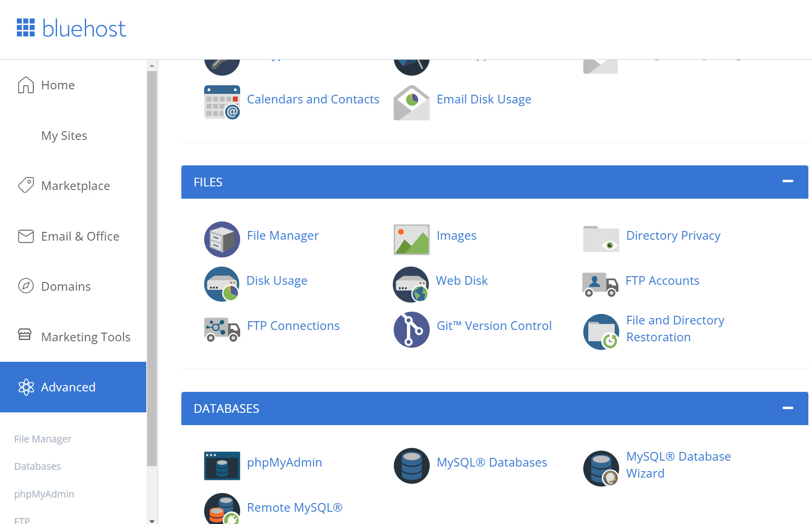Click the phpMyAdmin database window icon
The width and height of the screenshot is (812, 524).
222,466
